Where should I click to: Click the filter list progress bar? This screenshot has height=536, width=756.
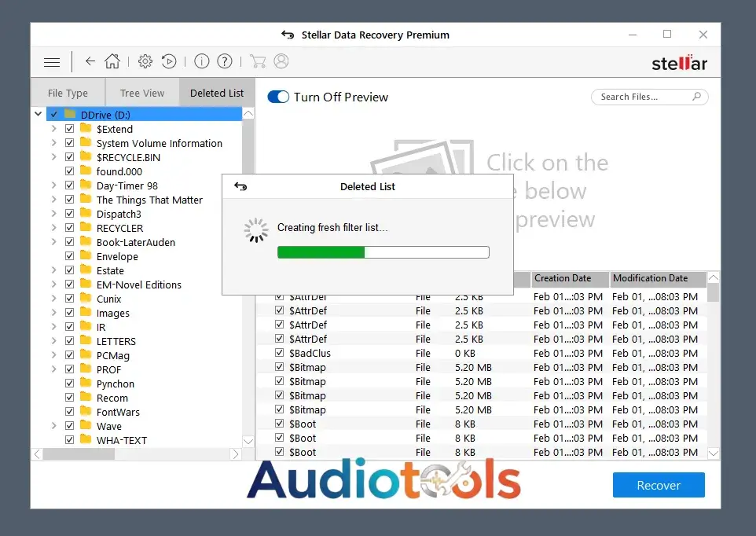[x=383, y=251]
